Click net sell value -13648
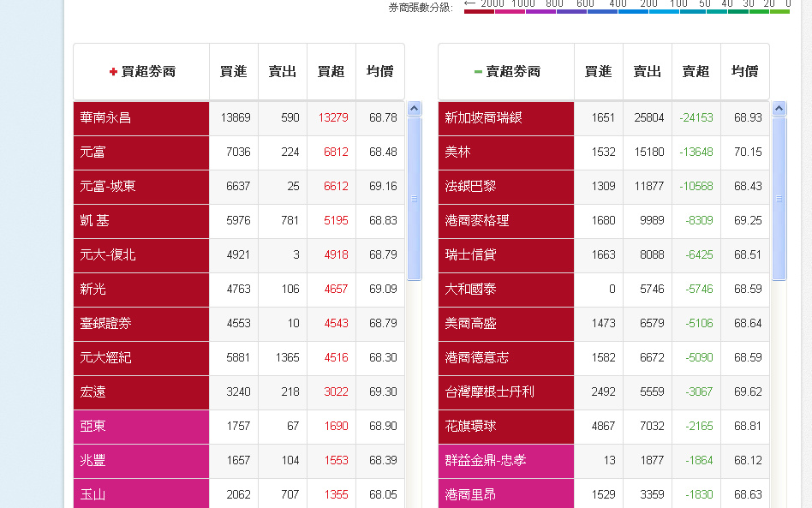The height and width of the screenshot is (508, 812). [696, 152]
